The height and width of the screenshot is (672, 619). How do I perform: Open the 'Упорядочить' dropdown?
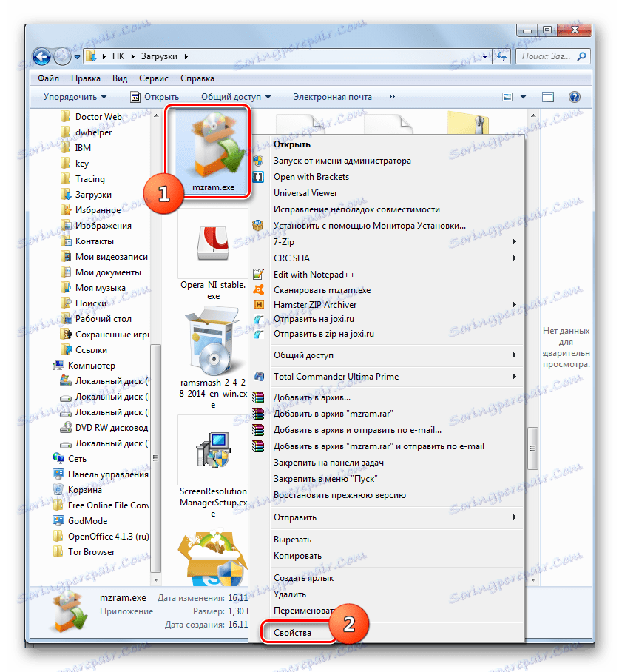(x=75, y=97)
